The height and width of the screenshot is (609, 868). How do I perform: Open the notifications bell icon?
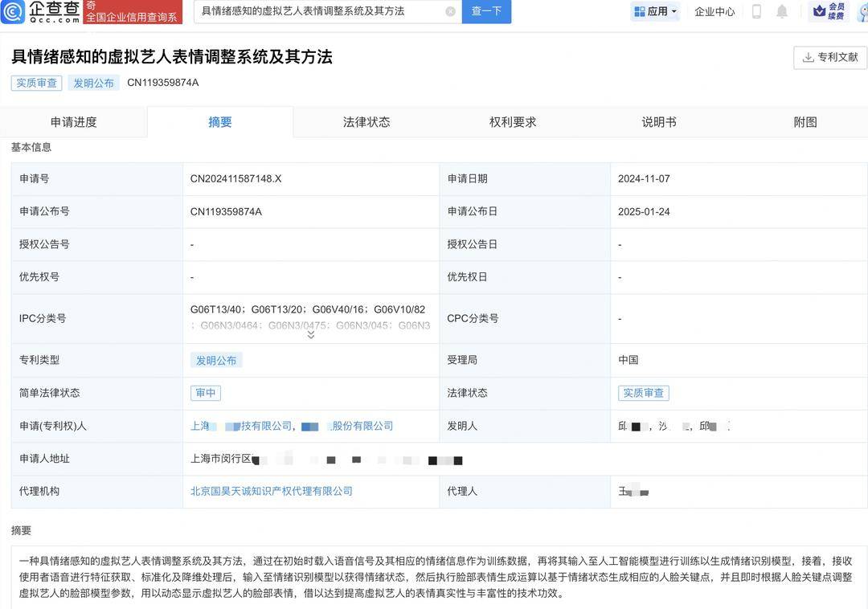click(780, 11)
